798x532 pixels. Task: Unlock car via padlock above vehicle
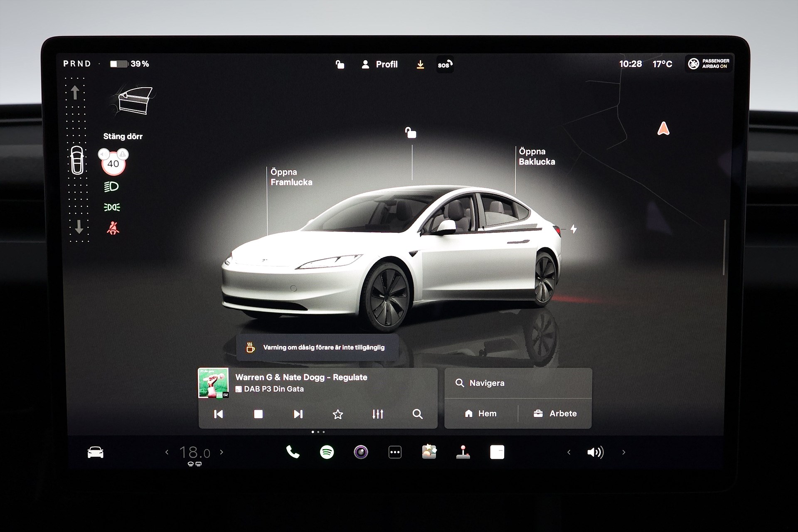[411, 133]
